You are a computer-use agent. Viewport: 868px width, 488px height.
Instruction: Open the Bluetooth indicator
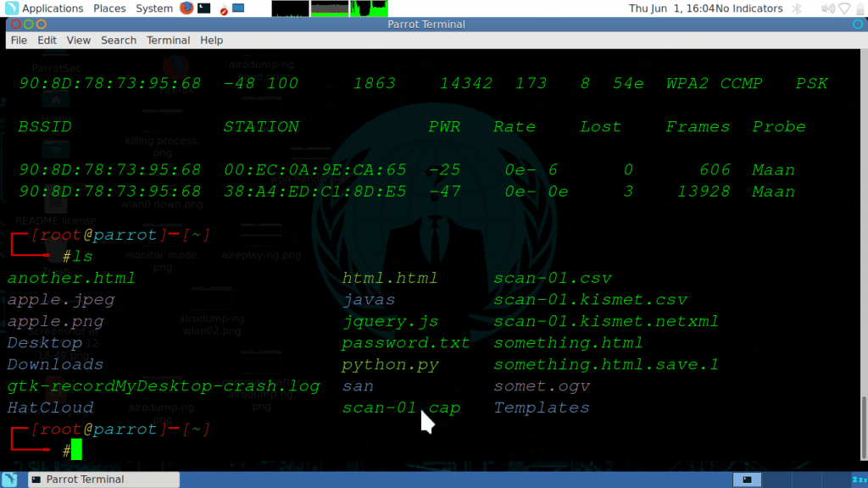tap(796, 8)
